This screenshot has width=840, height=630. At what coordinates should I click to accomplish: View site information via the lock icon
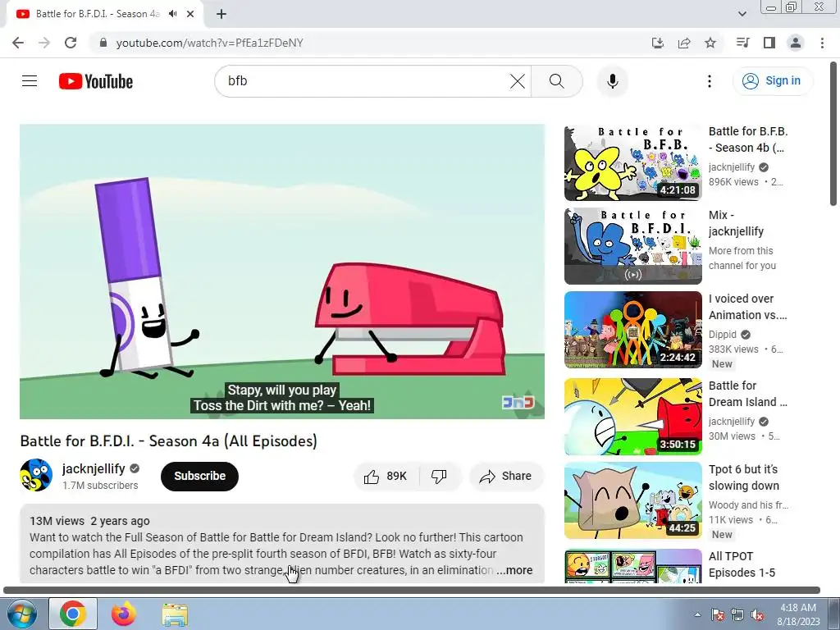click(x=104, y=43)
